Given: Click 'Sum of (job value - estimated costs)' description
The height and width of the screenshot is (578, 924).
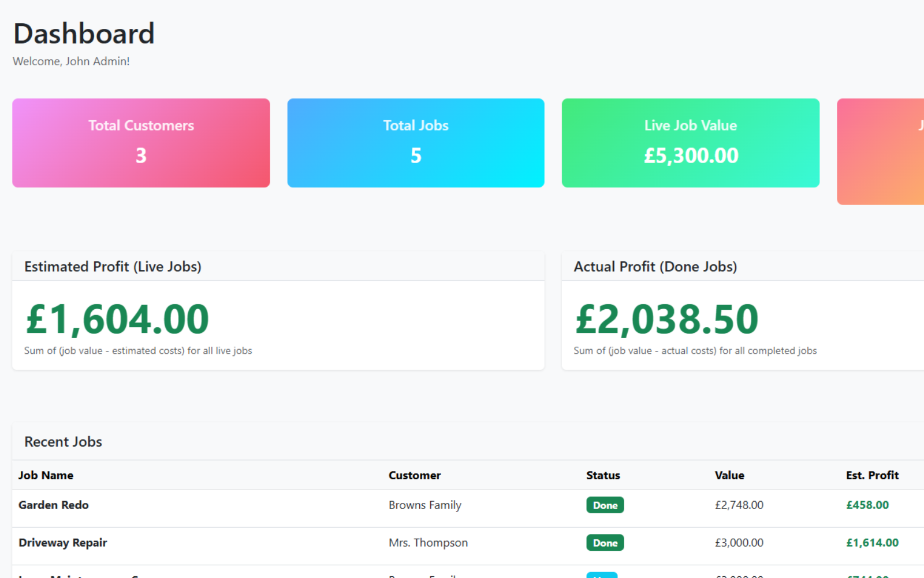Looking at the screenshot, I should 138,351.
